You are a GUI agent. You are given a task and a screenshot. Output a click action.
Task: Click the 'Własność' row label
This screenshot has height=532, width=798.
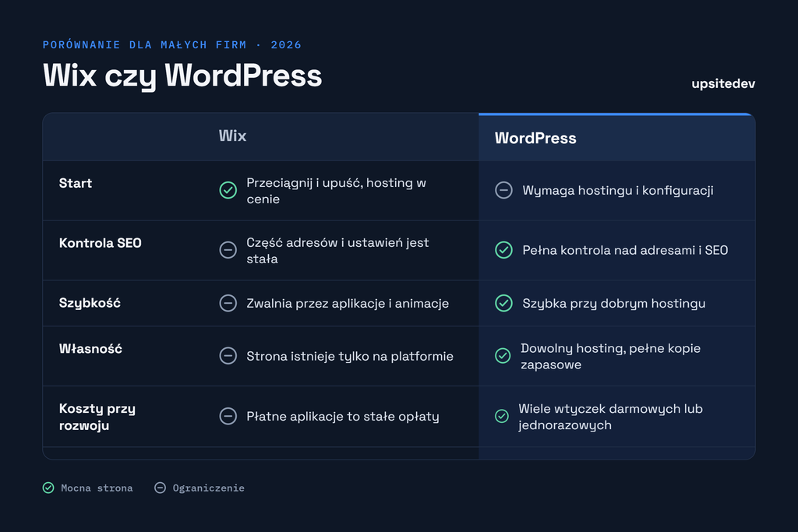click(x=90, y=349)
